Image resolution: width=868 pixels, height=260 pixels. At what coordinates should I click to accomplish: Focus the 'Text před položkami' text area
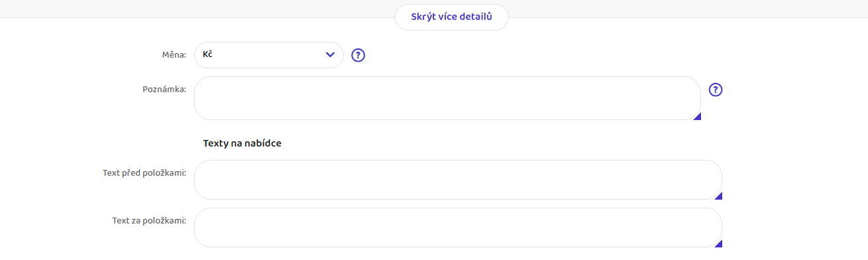coord(458,180)
